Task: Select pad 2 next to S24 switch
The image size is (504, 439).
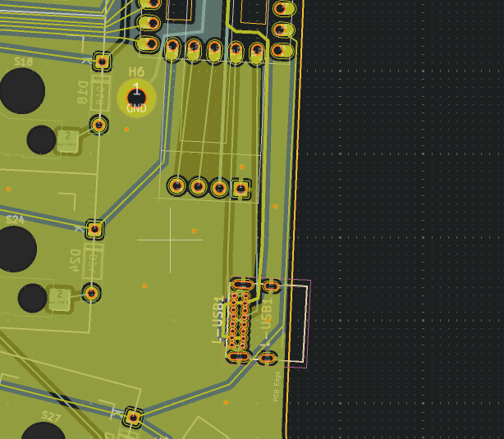Action: click(59, 296)
